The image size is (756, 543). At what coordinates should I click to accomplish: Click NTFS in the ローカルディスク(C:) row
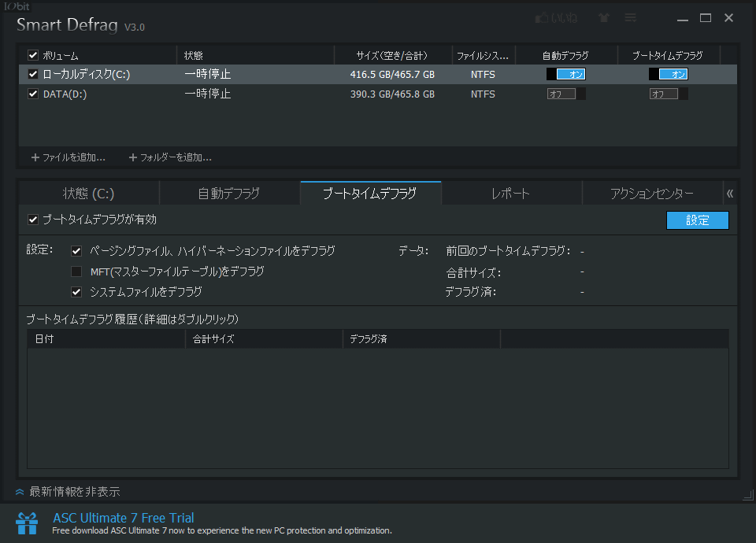tap(483, 74)
